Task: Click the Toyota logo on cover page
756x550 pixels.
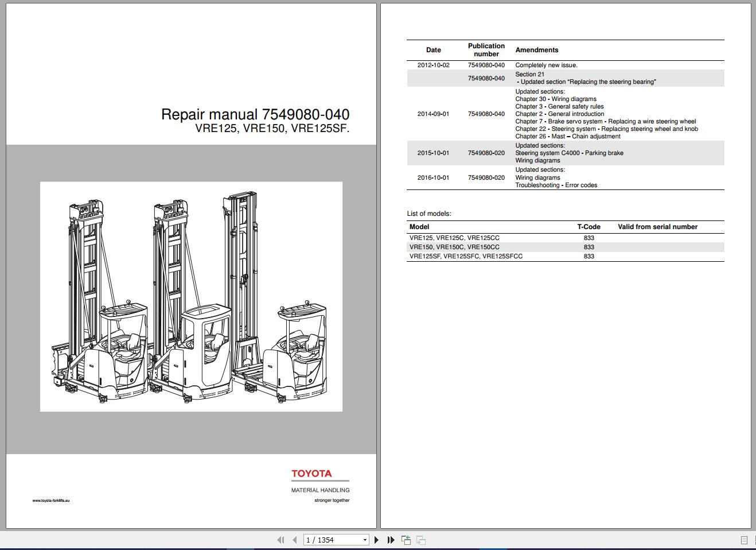Action: (x=311, y=474)
